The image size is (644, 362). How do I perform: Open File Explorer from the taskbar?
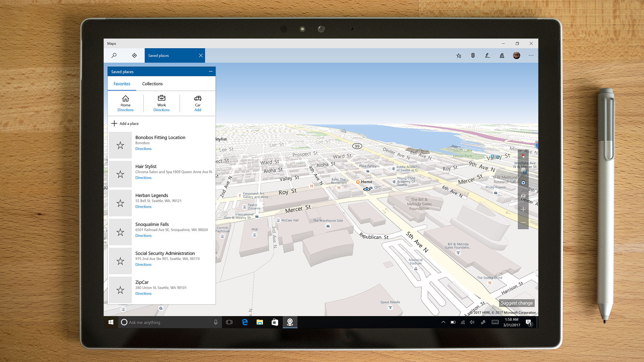[260, 322]
